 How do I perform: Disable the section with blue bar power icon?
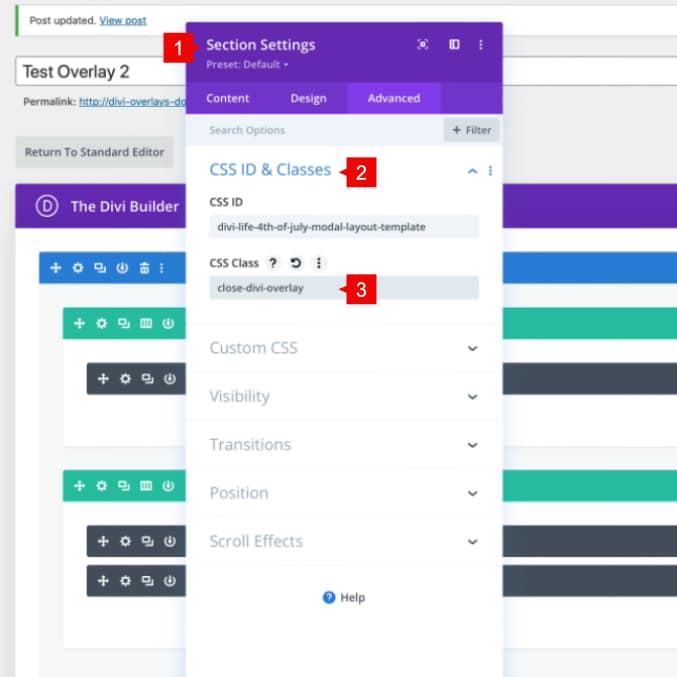122,268
